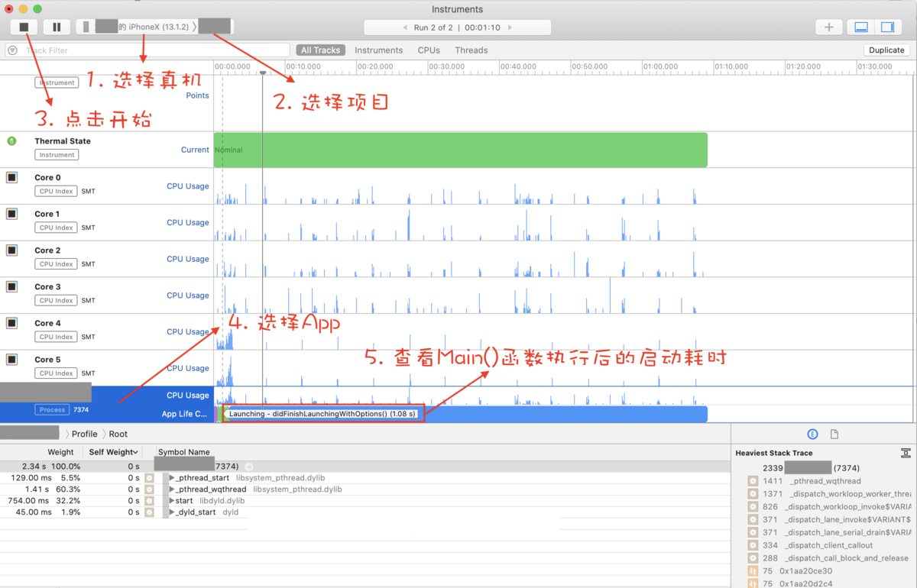Click the filter icon in Track Filter field
Image resolution: width=917 pixels, height=588 pixels.
click(12, 50)
